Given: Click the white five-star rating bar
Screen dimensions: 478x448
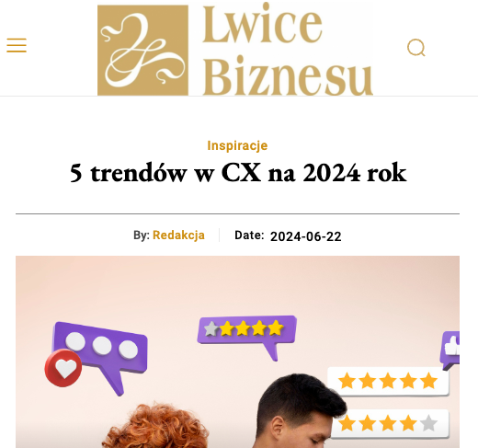Looking at the screenshot, I should pos(388,381).
